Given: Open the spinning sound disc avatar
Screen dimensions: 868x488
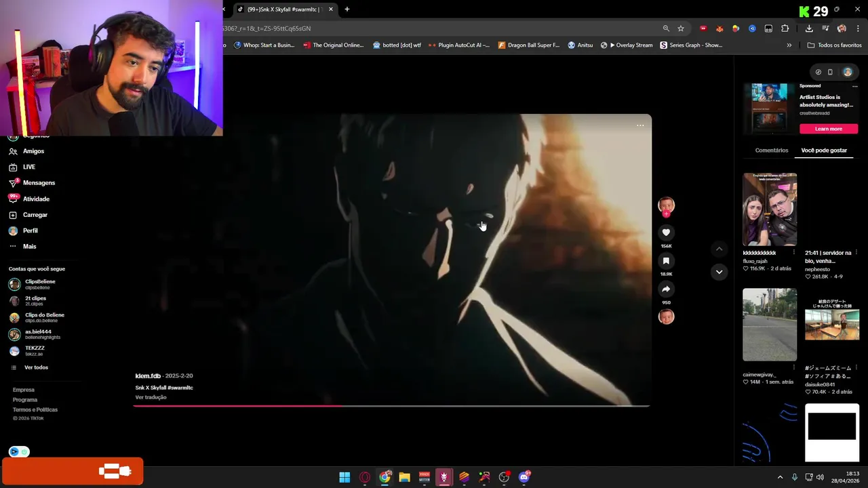Looking at the screenshot, I should 666,317.
